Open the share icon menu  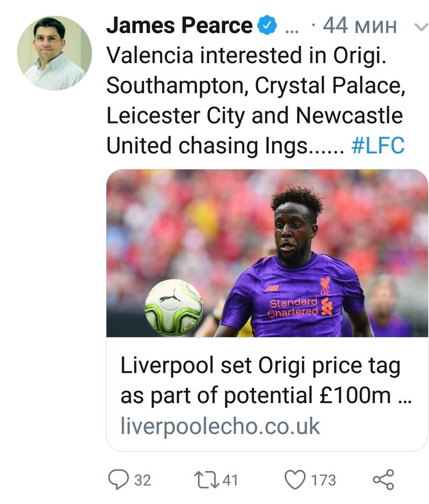point(384,479)
